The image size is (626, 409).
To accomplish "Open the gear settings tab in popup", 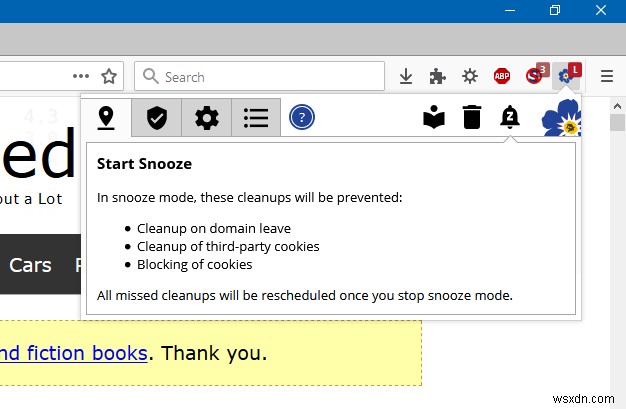I will click(206, 118).
